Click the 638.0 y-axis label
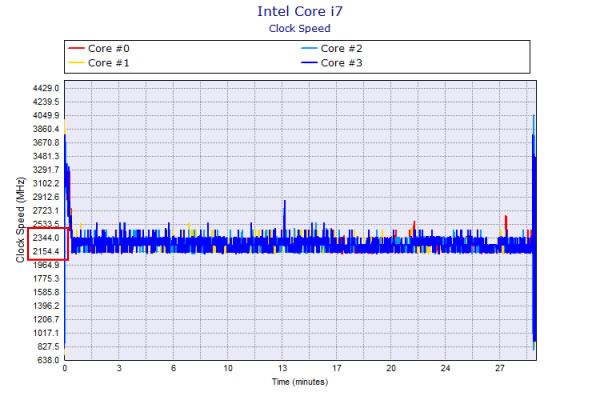This screenshot has width=600, height=400. pyautogui.click(x=48, y=360)
